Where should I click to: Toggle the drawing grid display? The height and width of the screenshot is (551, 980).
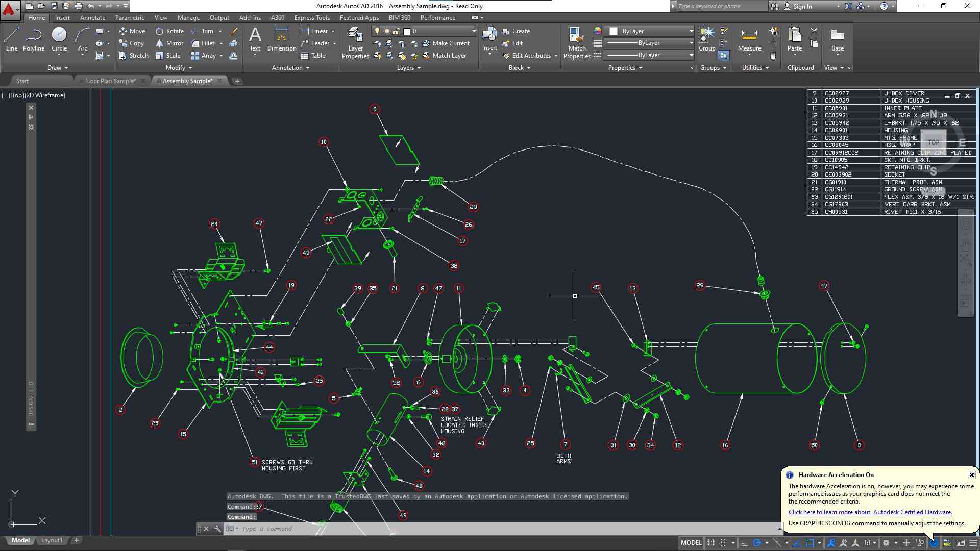pyautogui.click(x=710, y=543)
